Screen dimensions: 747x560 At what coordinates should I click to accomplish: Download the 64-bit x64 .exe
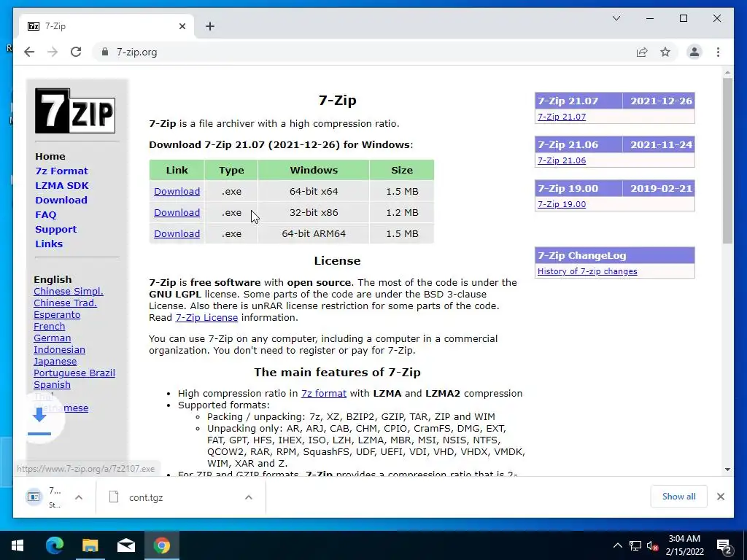click(177, 192)
